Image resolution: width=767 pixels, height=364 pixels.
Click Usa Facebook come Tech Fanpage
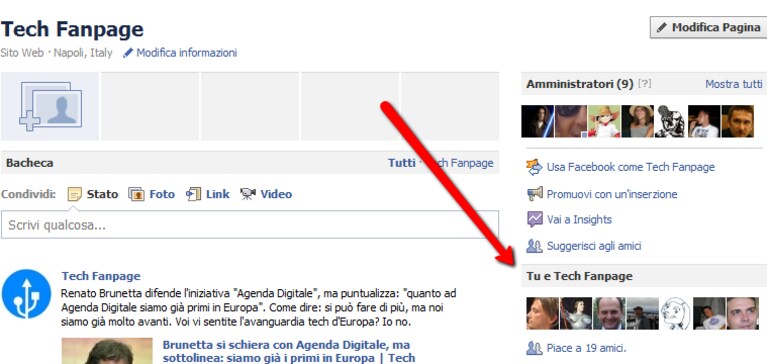coord(631,167)
